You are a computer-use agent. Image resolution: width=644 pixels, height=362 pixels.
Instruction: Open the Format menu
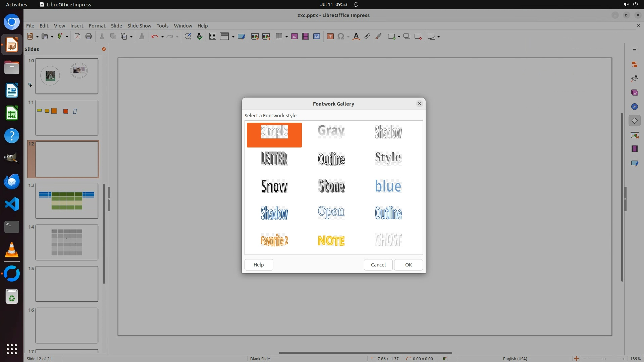point(97,25)
